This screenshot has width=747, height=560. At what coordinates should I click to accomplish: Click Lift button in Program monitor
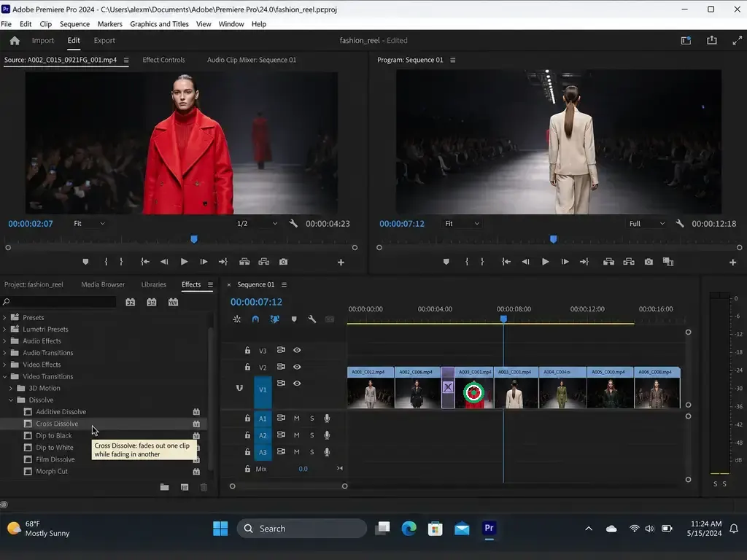(608, 262)
